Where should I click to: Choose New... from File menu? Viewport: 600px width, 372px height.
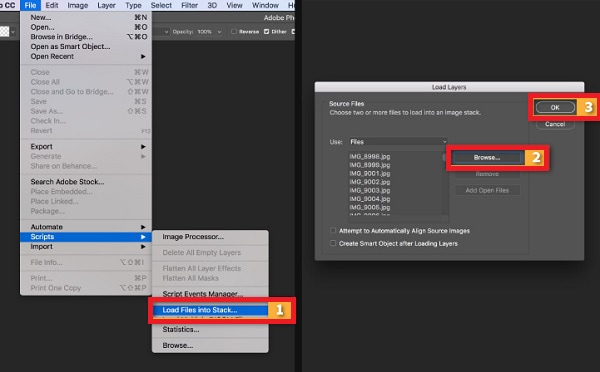(86, 17)
